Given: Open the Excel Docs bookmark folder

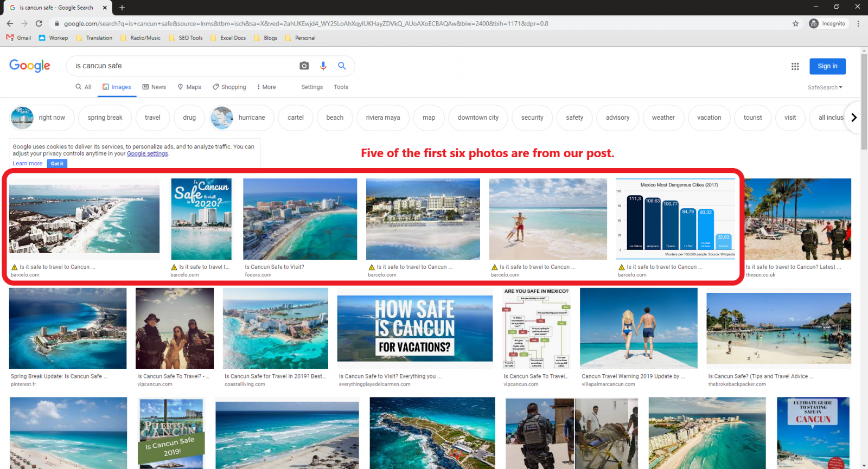Looking at the screenshot, I should [228, 38].
